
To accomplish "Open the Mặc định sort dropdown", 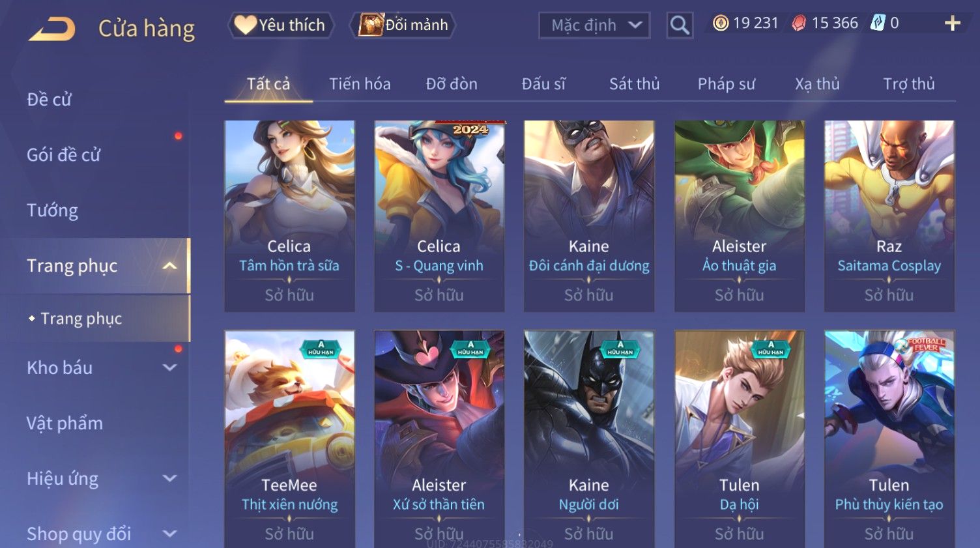I will (x=594, y=25).
